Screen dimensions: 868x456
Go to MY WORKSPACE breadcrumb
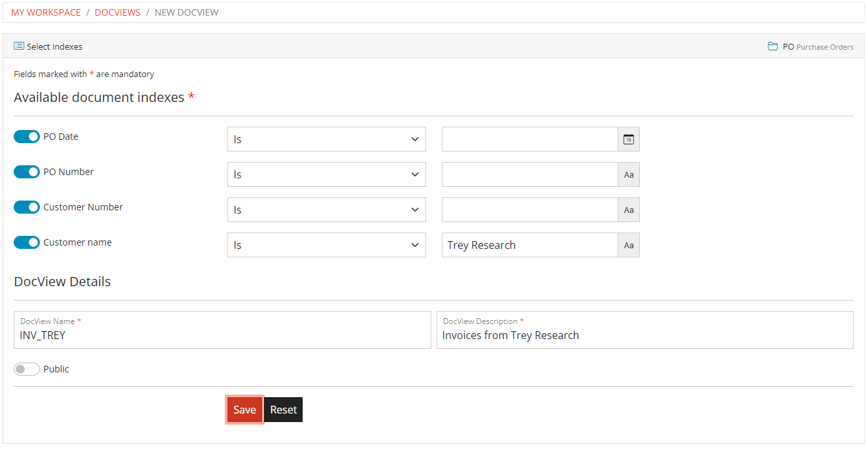point(46,12)
